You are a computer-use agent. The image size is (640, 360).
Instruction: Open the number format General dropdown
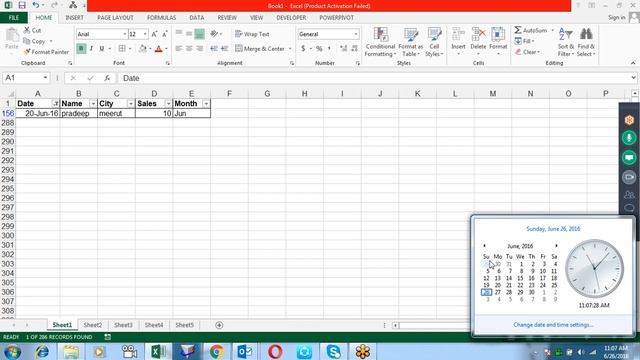click(356, 34)
